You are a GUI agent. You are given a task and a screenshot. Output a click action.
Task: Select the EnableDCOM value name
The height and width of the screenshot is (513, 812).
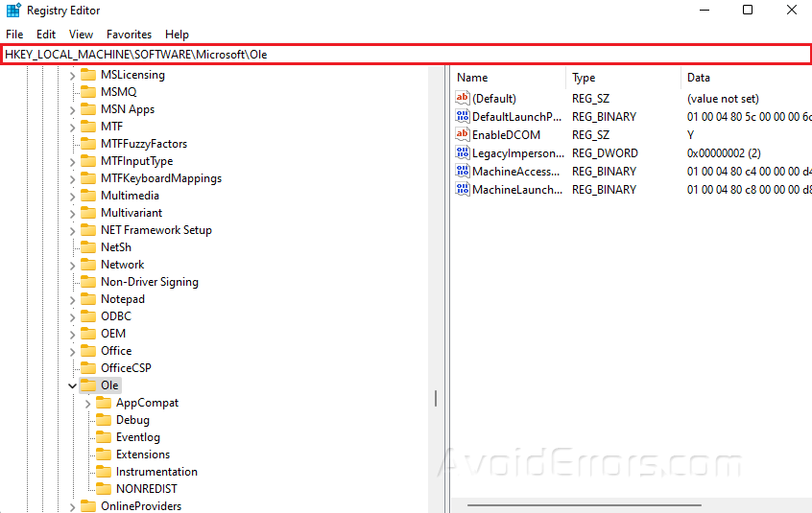(506, 134)
